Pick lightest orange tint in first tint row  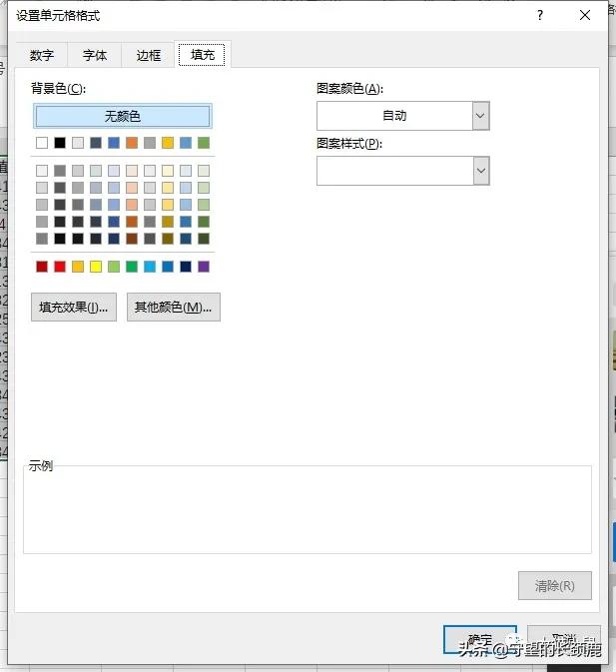click(132, 171)
